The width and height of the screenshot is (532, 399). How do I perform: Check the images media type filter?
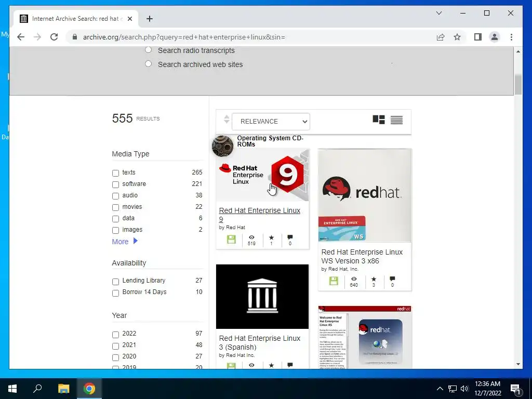(115, 230)
